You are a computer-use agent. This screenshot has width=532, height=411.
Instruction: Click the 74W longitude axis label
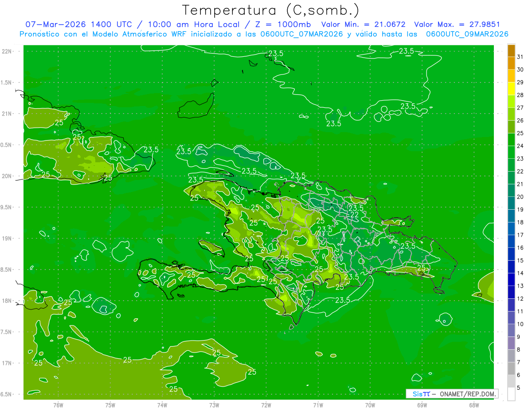point(162,405)
